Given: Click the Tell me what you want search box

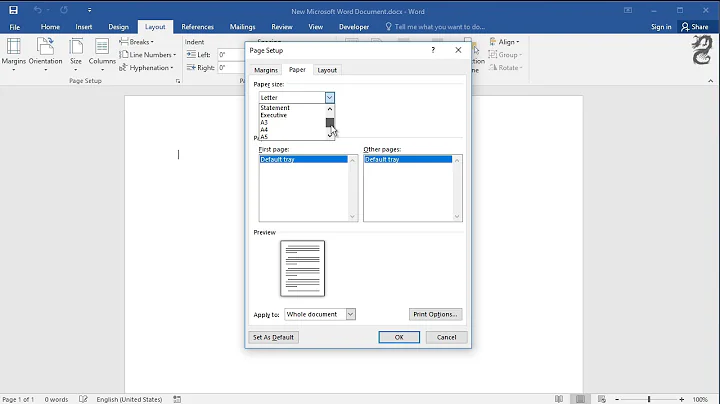Looking at the screenshot, I should coord(435,27).
